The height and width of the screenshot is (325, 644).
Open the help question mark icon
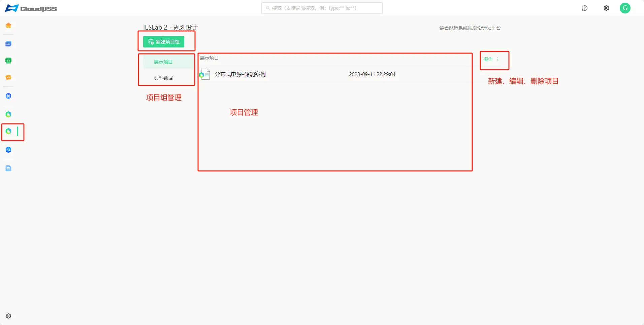pyautogui.click(x=585, y=8)
